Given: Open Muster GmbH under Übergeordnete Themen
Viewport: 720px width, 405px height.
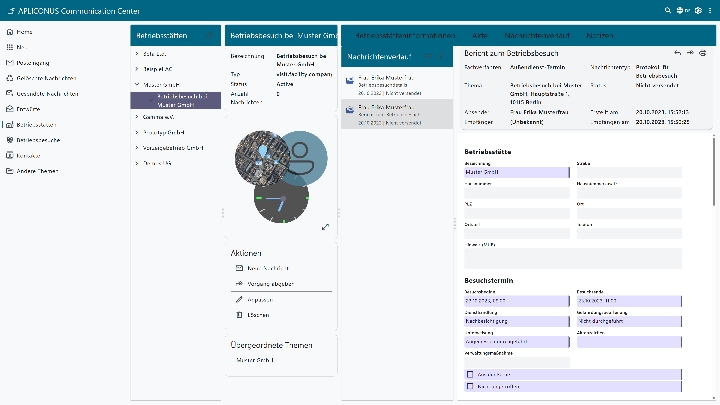Looking at the screenshot, I should (255, 360).
